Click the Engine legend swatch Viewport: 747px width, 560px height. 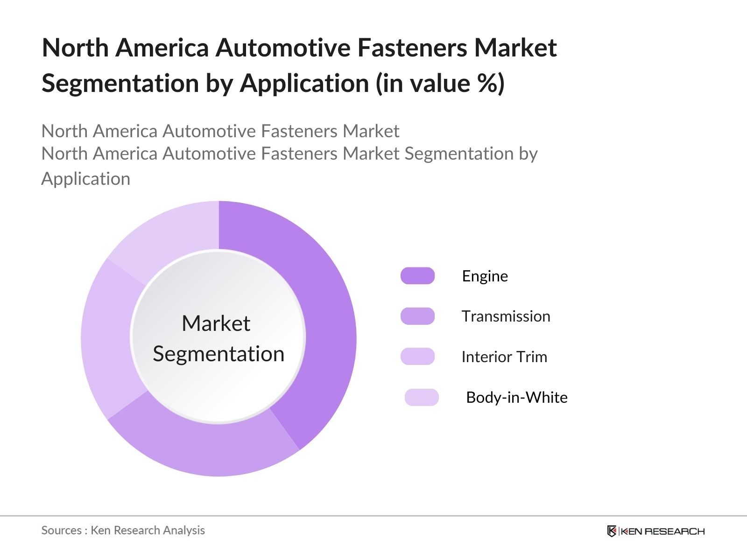tap(419, 276)
